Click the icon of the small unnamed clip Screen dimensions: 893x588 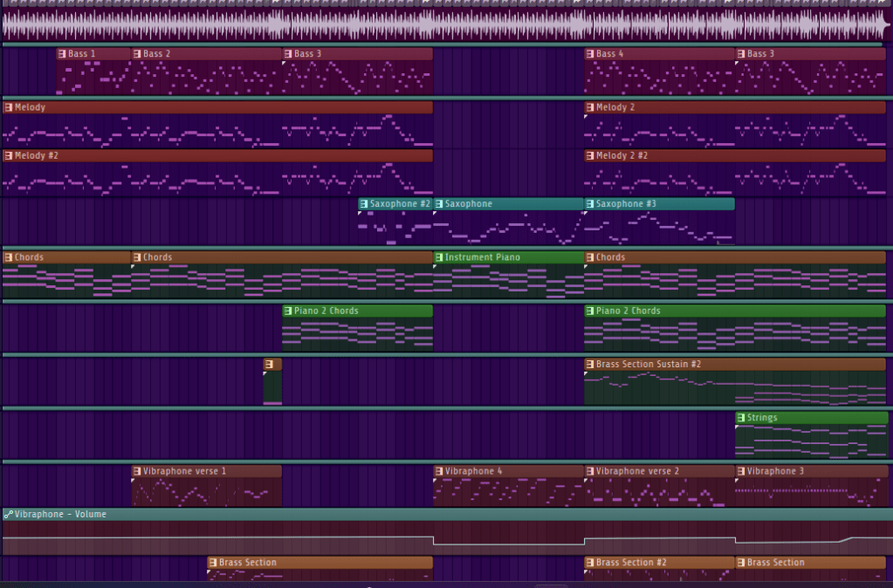tap(269, 365)
